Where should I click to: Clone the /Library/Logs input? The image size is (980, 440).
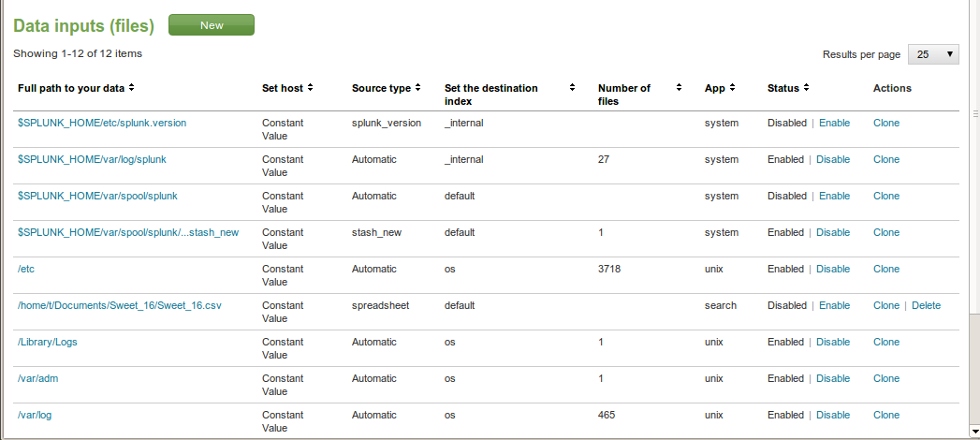click(x=886, y=342)
